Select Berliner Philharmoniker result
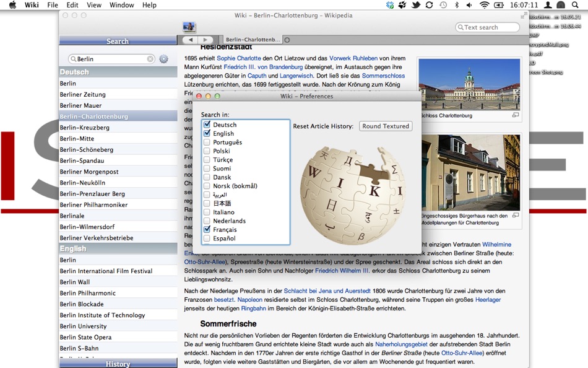588x368 pixels. pos(118,205)
